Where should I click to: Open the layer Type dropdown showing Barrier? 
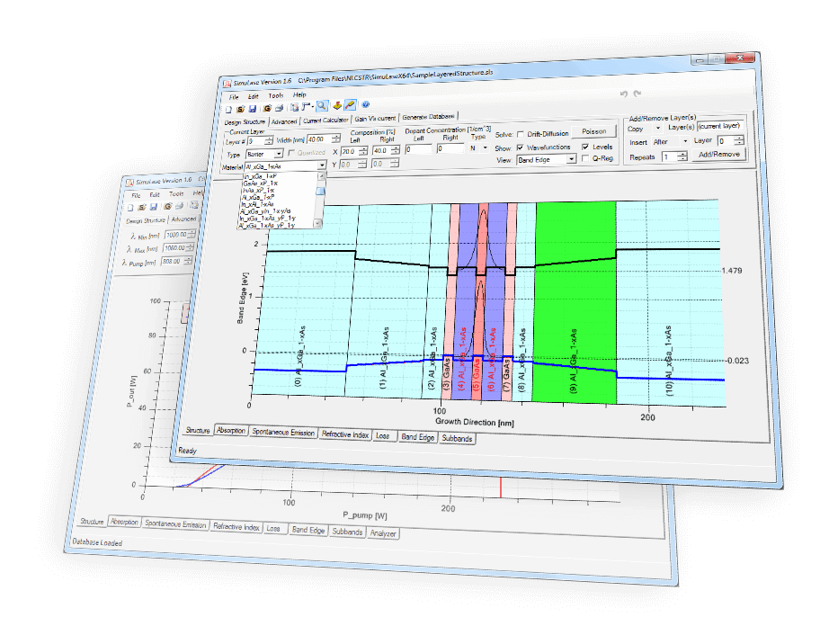[x=264, y=154]
